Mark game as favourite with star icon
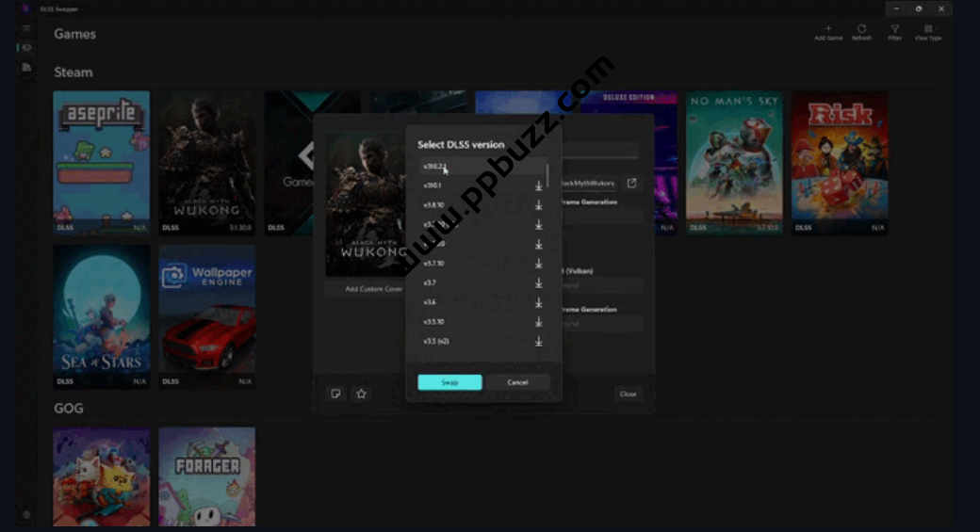The height and width of the screenshot is (532, 980). (361, 394)
